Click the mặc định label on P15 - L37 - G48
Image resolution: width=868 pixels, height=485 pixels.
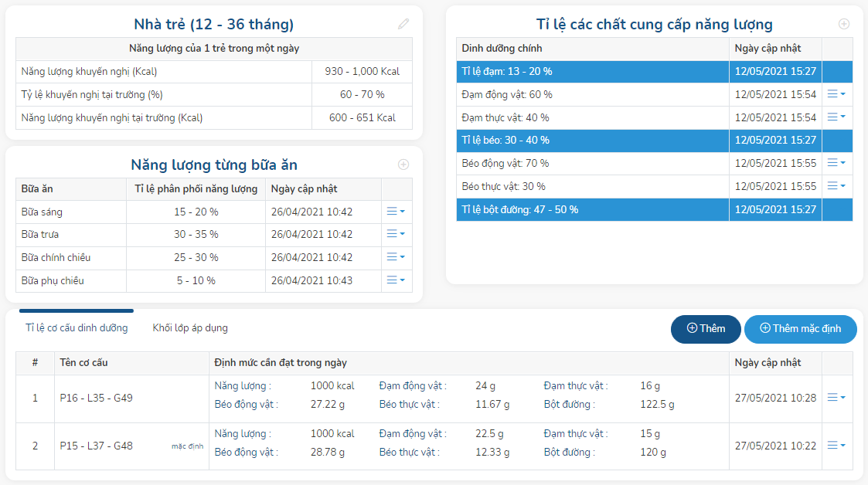click(x=186, y=445)
